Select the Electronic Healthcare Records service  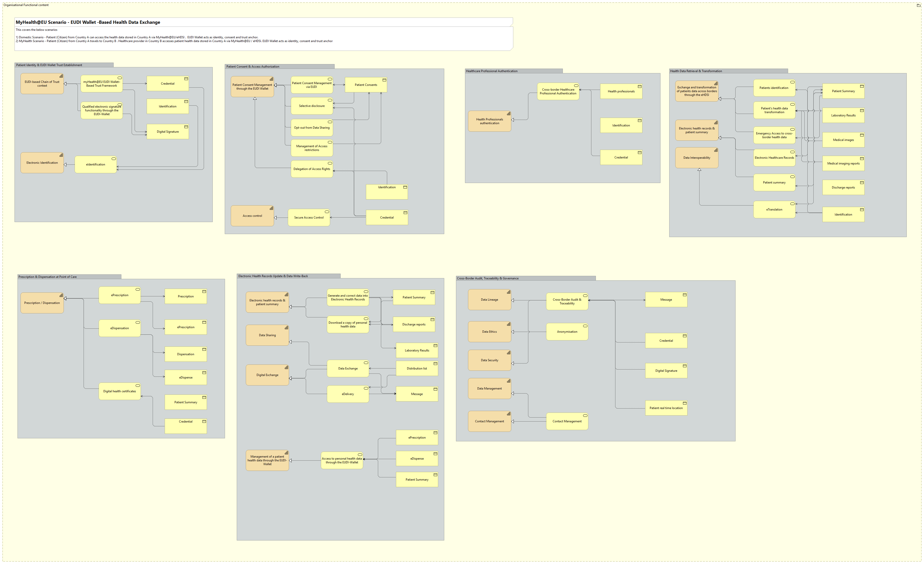774,158
